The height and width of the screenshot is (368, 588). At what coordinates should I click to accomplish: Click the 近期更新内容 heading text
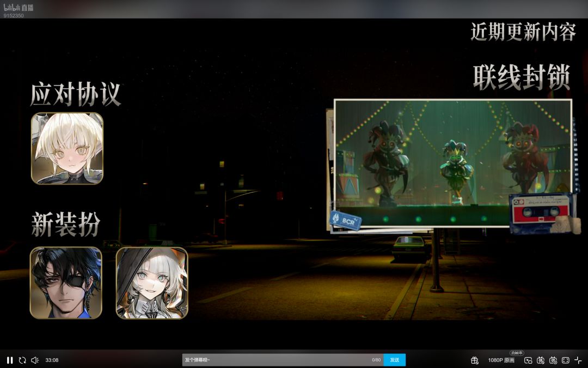point(523,32)
